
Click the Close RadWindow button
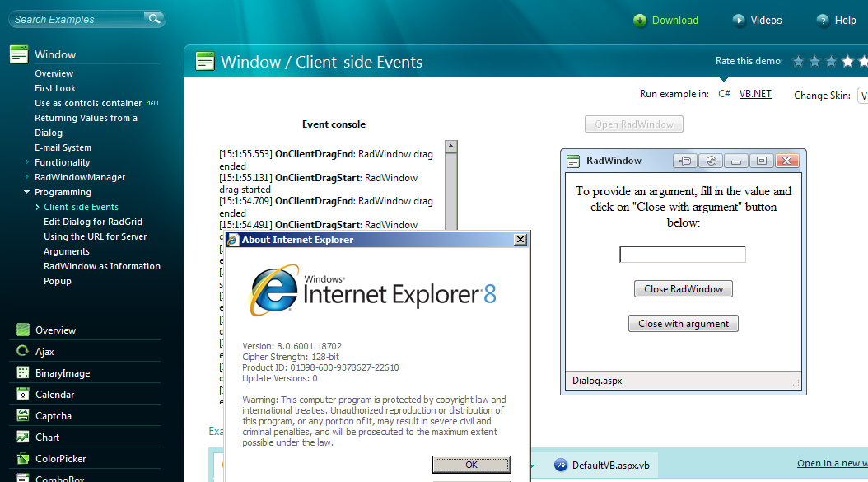click(x=683, y=288)
